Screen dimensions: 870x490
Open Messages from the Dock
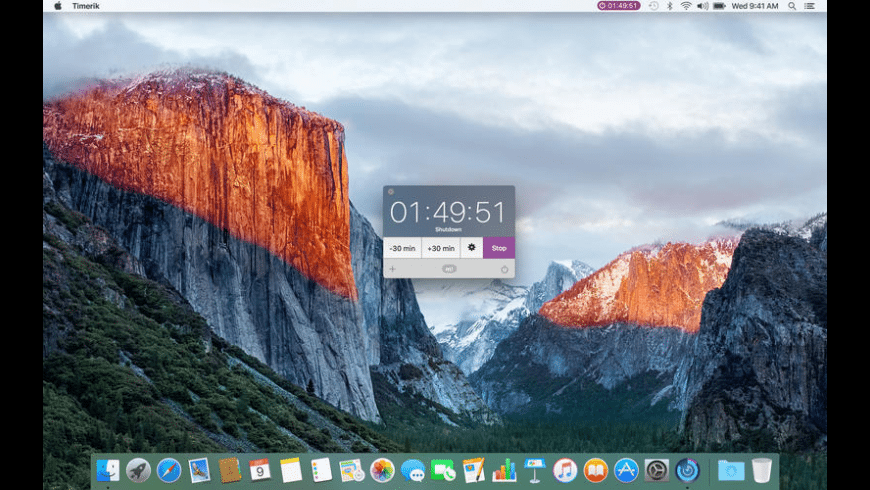[x=413, y=471]
